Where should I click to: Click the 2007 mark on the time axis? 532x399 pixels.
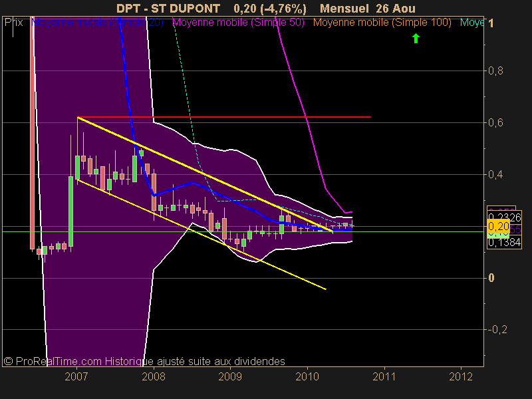(76, 376)
